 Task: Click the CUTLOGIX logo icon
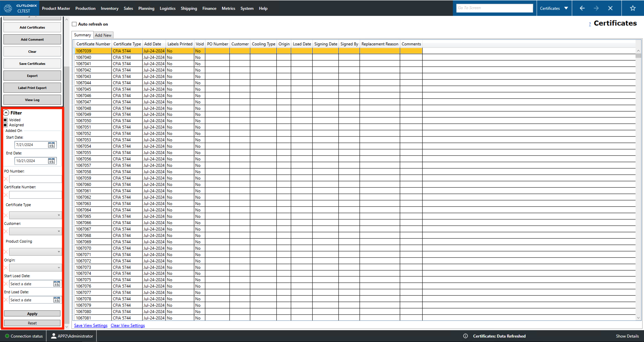(8, 8)
